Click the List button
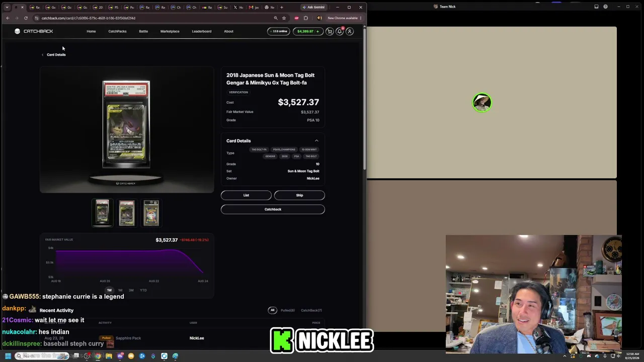The image size is (644, 362). coord(246,195)
